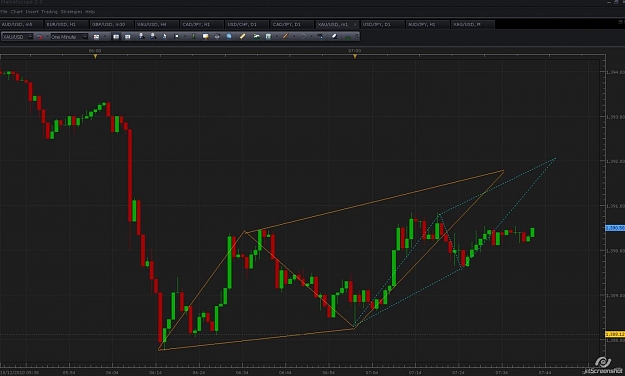
Task: Switch to the XAG/USD chart tab
Action: pos(473,24)
